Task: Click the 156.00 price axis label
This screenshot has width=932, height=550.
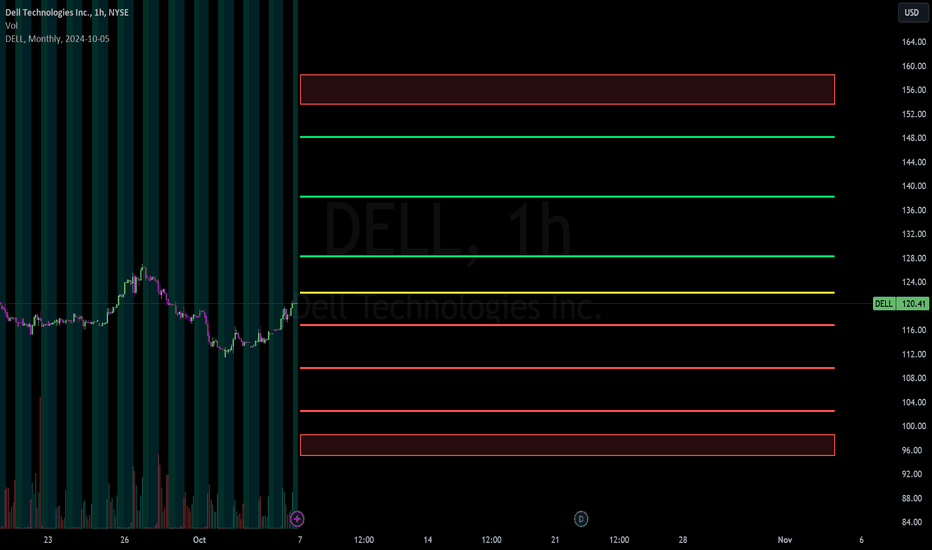Action: pyautogui.click(x=914, y=90)
